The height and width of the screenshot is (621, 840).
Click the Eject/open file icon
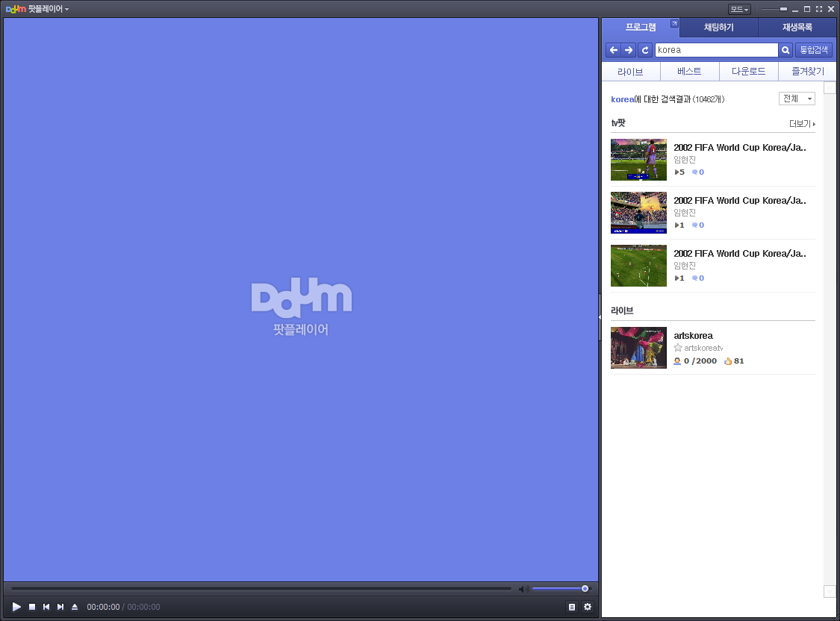pos(75,607)
